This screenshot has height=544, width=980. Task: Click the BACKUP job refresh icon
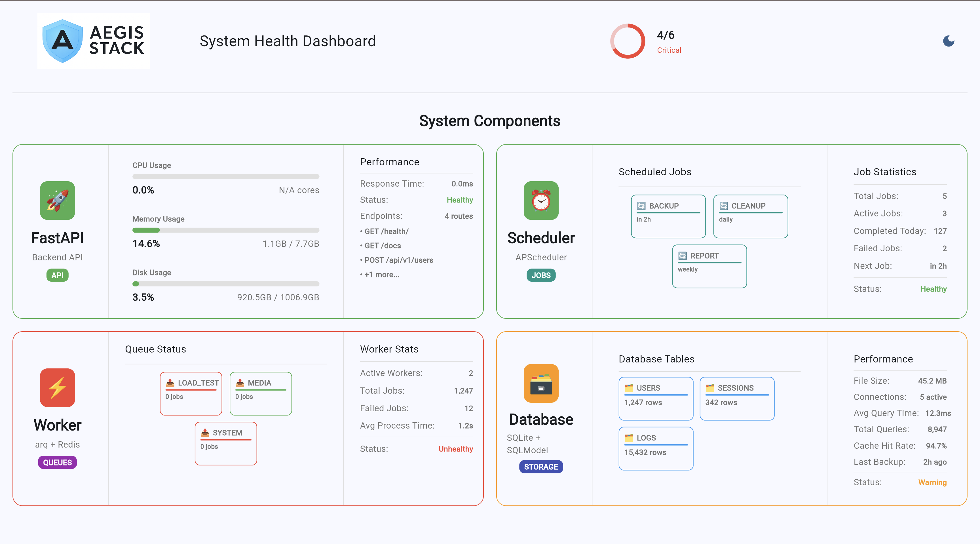point(641,206)
